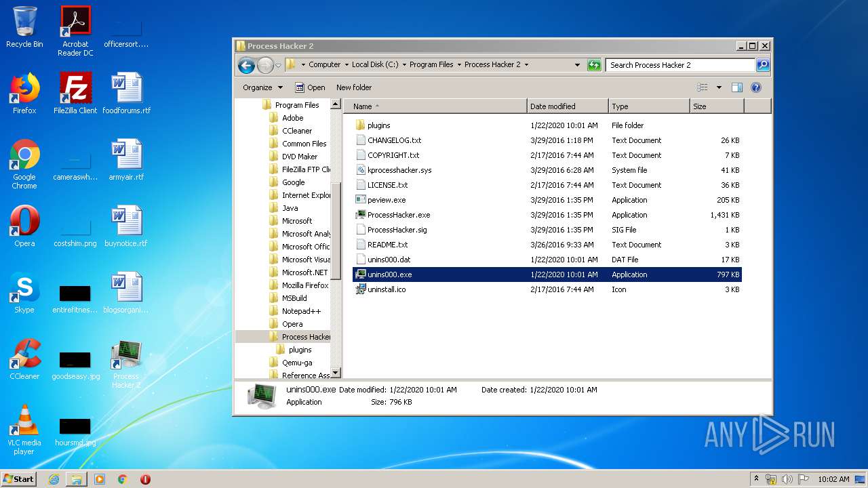Expand Process Hacker 2 breadcrumb arrow

pyautogui.click(x=526, y=65)
